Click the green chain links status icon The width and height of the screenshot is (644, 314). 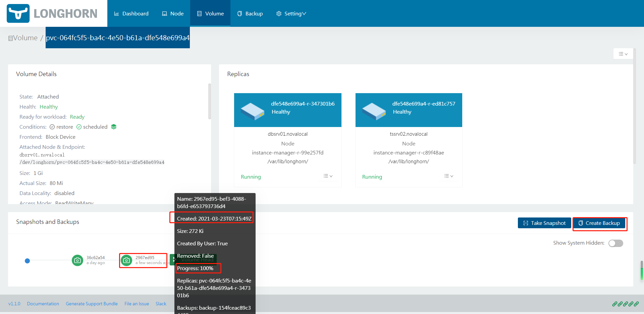[625, 304]
